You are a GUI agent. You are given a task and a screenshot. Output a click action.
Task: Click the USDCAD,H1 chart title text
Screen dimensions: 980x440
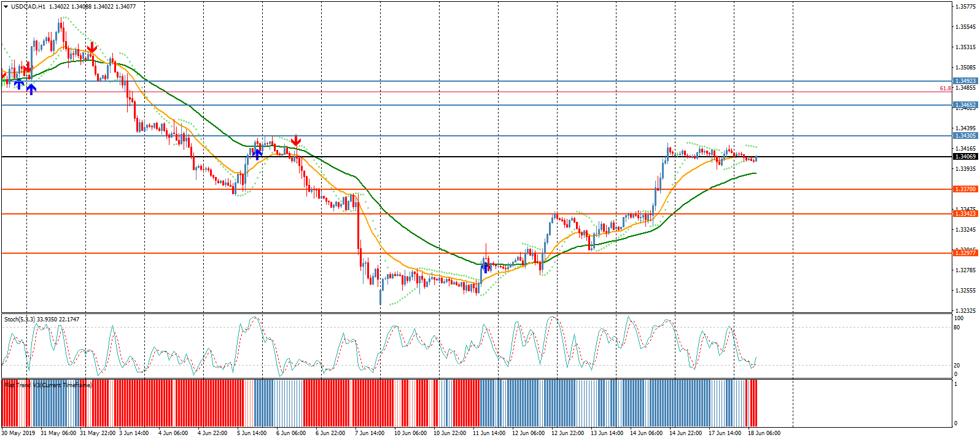click(x=28, y=7)
